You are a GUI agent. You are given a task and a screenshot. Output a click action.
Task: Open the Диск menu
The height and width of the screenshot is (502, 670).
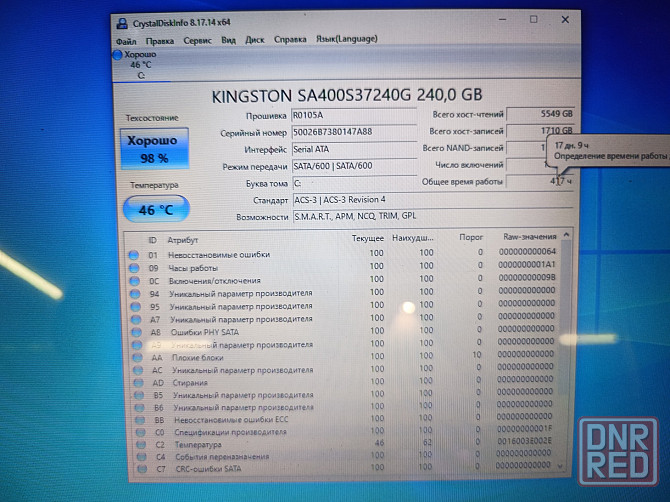255,40
